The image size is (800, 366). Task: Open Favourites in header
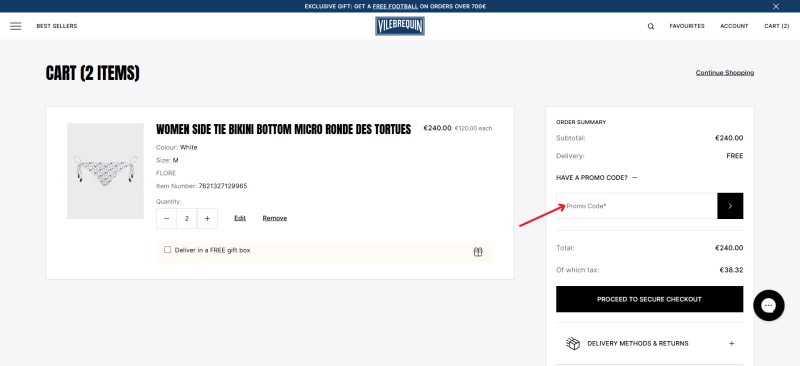[687, 26]
